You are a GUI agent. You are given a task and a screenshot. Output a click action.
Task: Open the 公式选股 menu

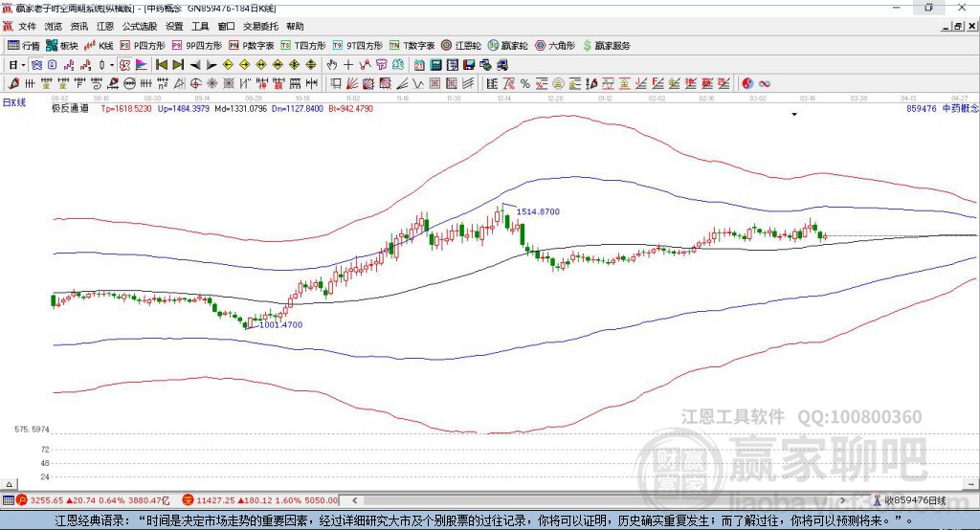point(140,26)
